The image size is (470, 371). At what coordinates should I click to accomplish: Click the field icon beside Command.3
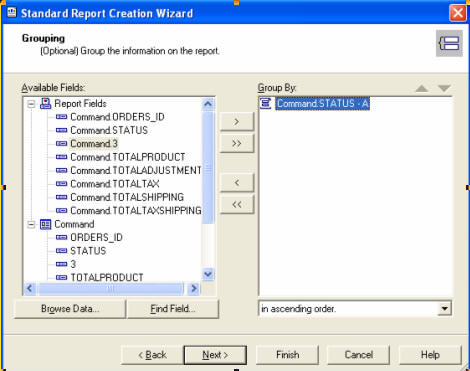[x=61, y=144]
